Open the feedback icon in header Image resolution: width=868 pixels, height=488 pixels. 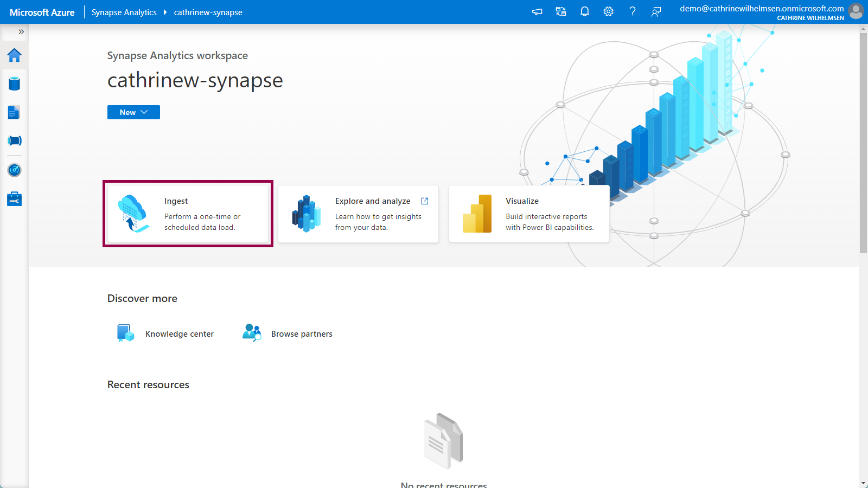tap(656, 12)
